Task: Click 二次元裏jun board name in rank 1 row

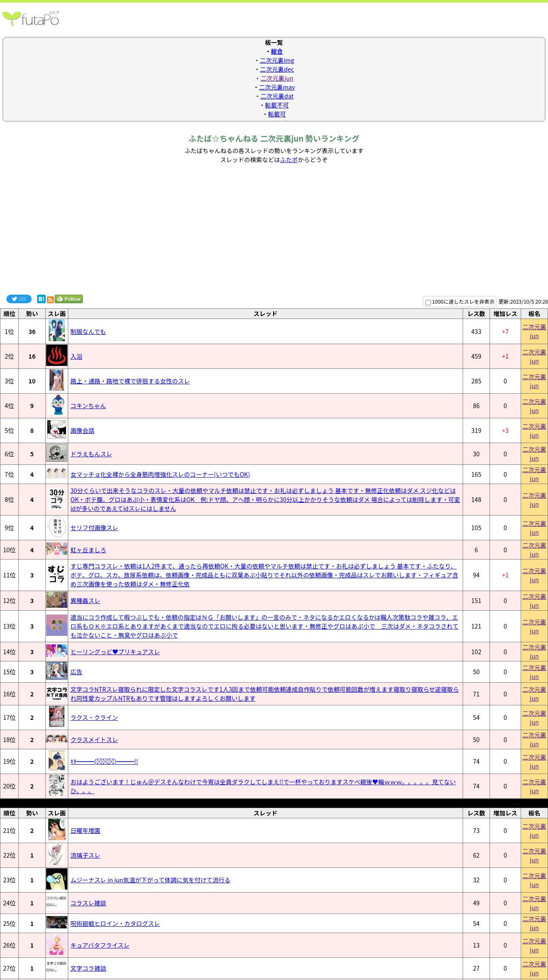Action: coord(534,331)
